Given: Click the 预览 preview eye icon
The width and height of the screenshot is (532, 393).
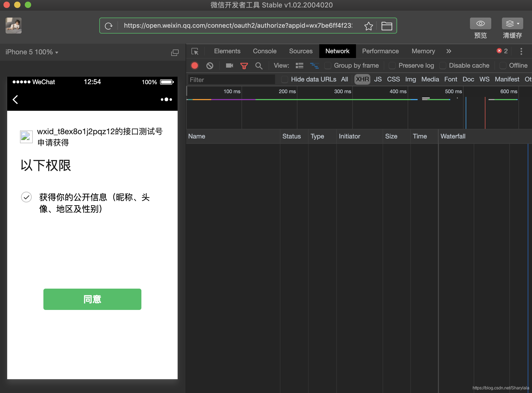Looking at the screenshot, I should click(480, 23).
